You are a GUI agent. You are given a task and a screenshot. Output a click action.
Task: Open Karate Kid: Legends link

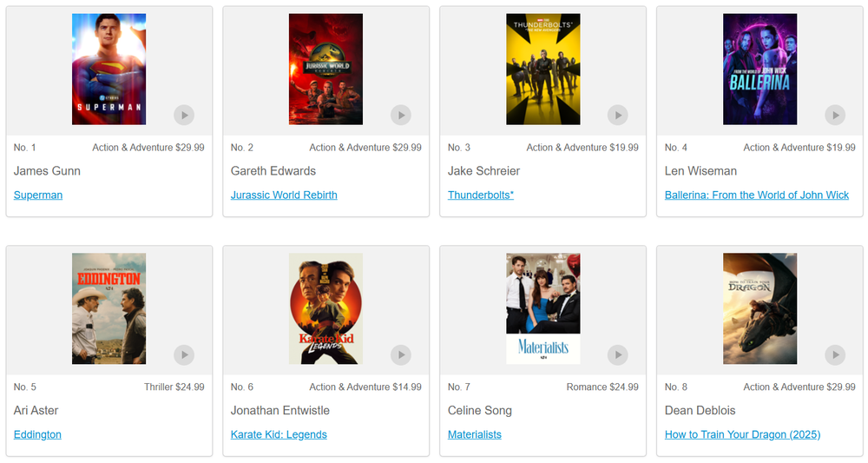point(279,434)
